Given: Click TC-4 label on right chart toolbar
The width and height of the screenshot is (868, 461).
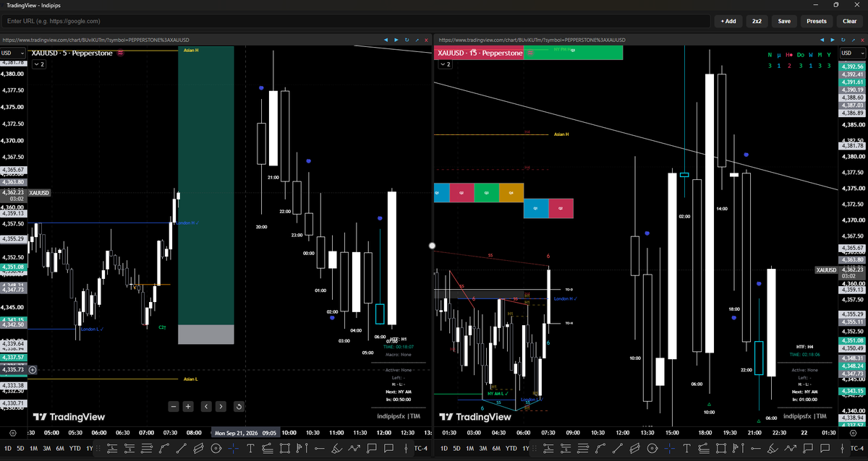Looking at the screenshot, I should coord(857,449).
